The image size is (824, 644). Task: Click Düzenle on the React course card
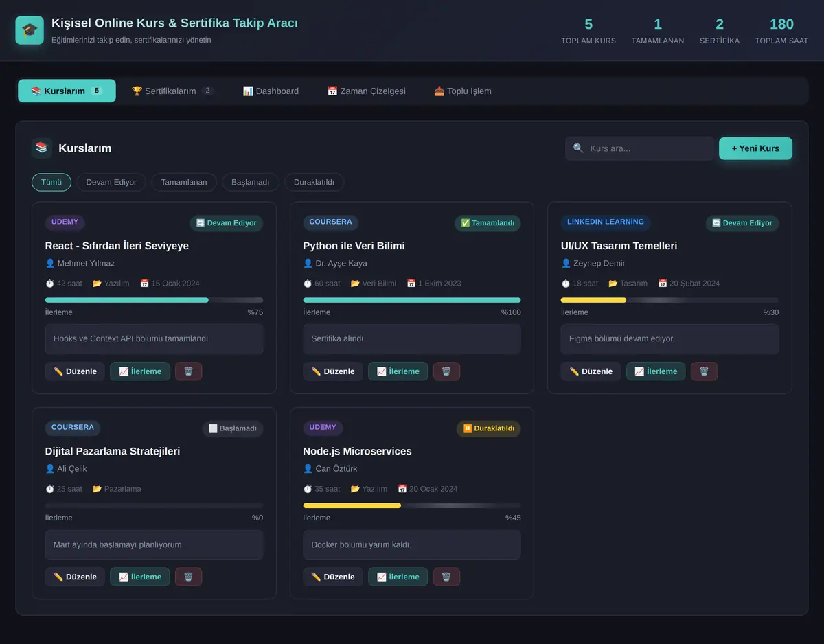[x=75, y=371]
